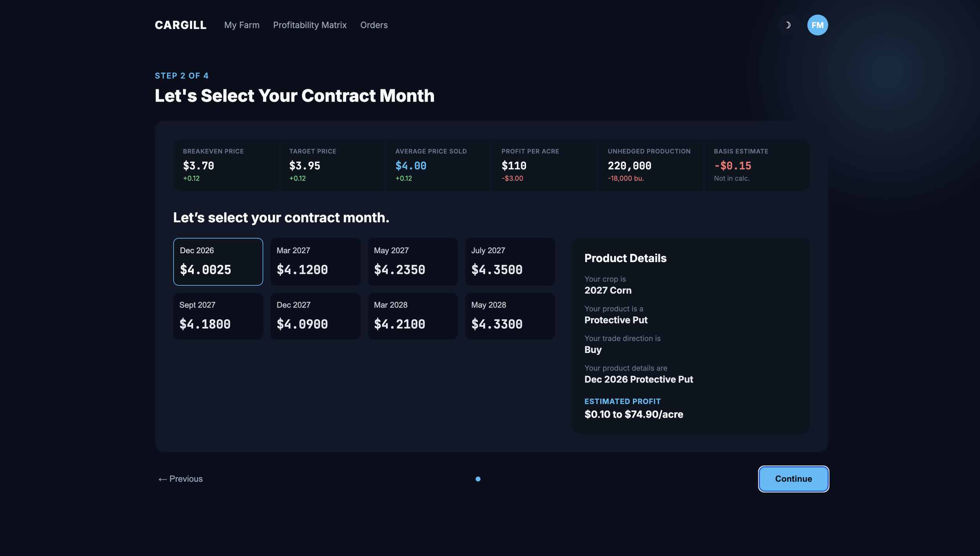Click the estimated profit $0.10 to $74.90/acre
This screenshot has width=980, height=556.
tap(633, 414)
